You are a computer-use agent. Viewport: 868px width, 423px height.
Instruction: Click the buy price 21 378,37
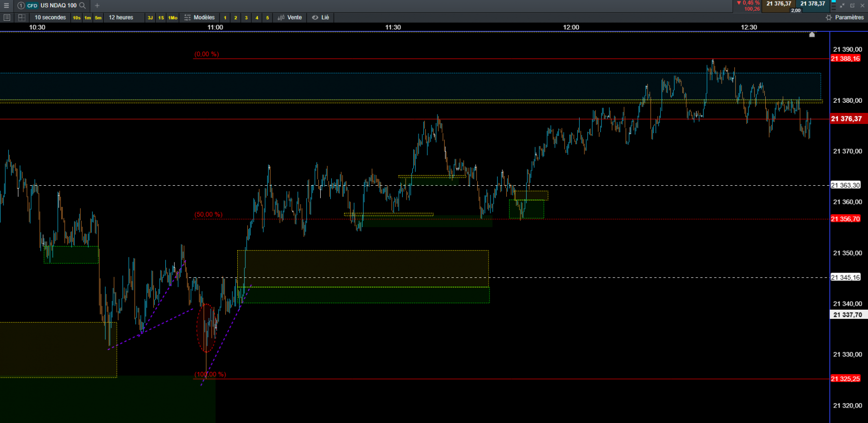(x=813, y=4)
